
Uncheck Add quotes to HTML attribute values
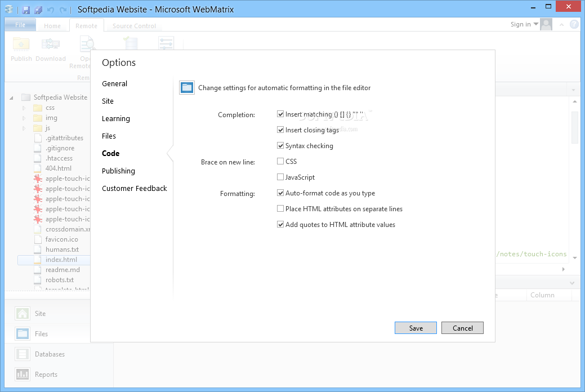click(x=280, y=224)
